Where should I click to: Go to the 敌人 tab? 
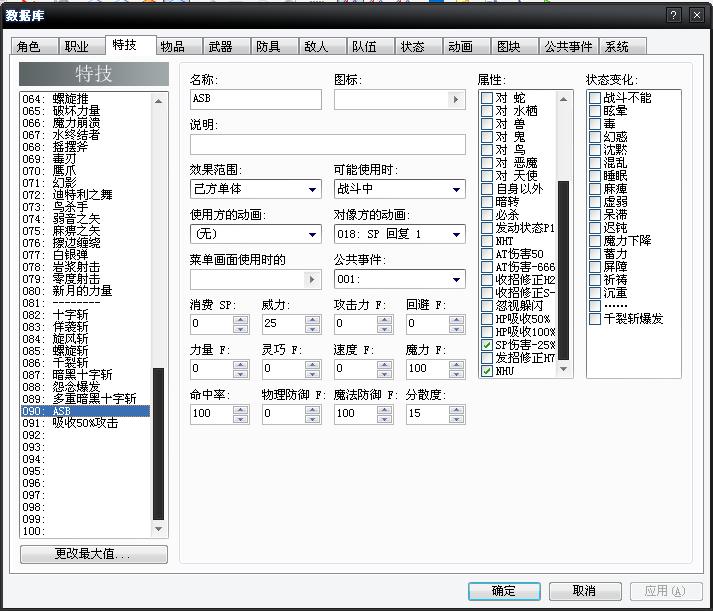pos(323,46)
